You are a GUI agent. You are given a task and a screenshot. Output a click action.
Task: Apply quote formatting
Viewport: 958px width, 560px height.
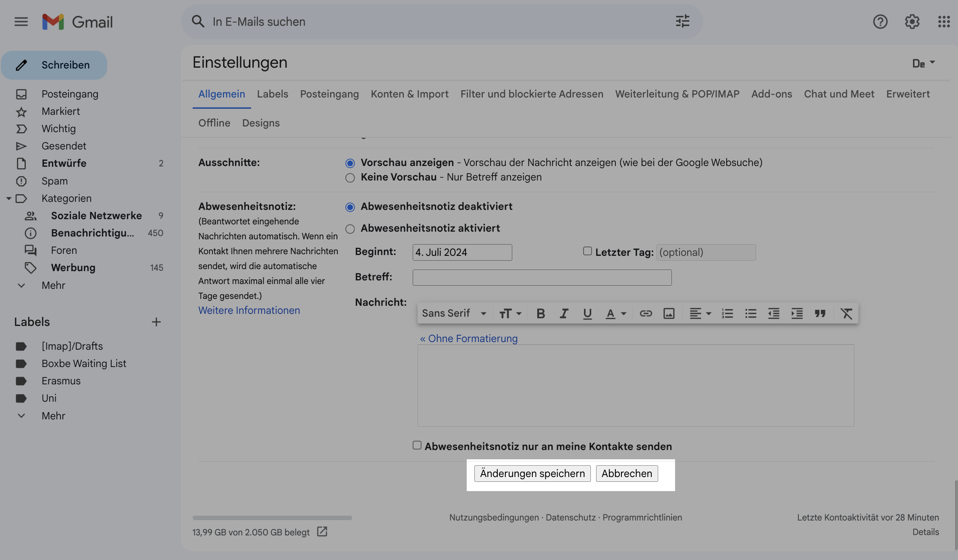[820, 313]
